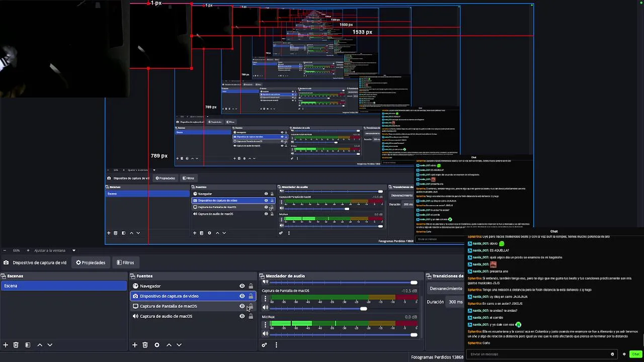This screenshot has height=362, width=644.
Task: Open options menu for Captura de Pantalla de macOS audio
Action: pos(265,299)
